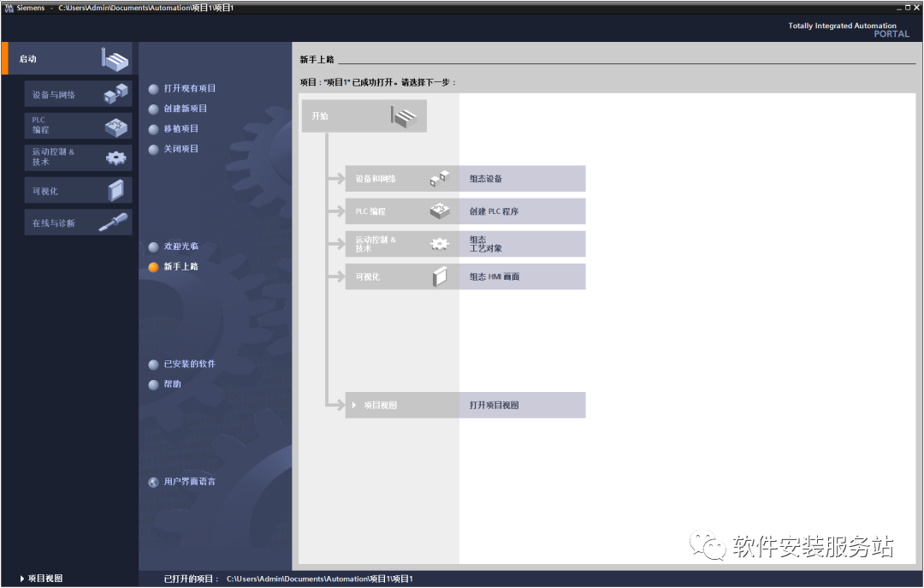This screenshot has height=588, width=924.
Task: Open the 在线与诊断 portal entry
Action: 78,223
